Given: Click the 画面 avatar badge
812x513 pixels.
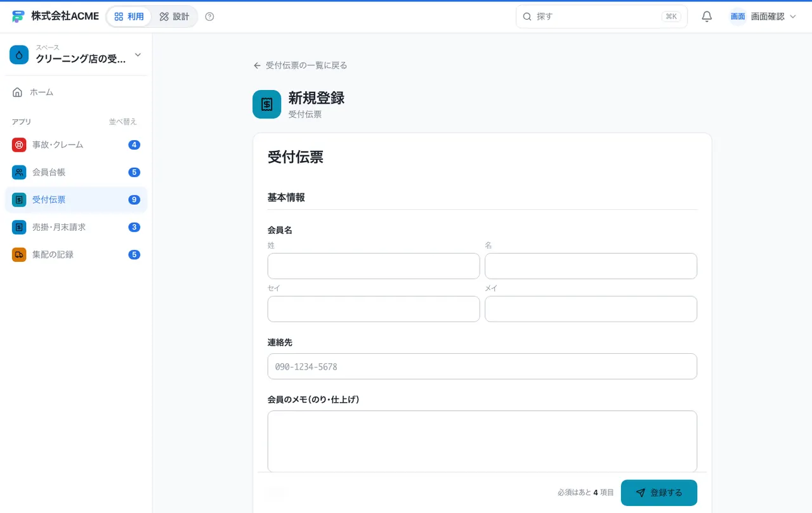Looking at the screenshot, I should pyautogui.click(x=738, y=16).
